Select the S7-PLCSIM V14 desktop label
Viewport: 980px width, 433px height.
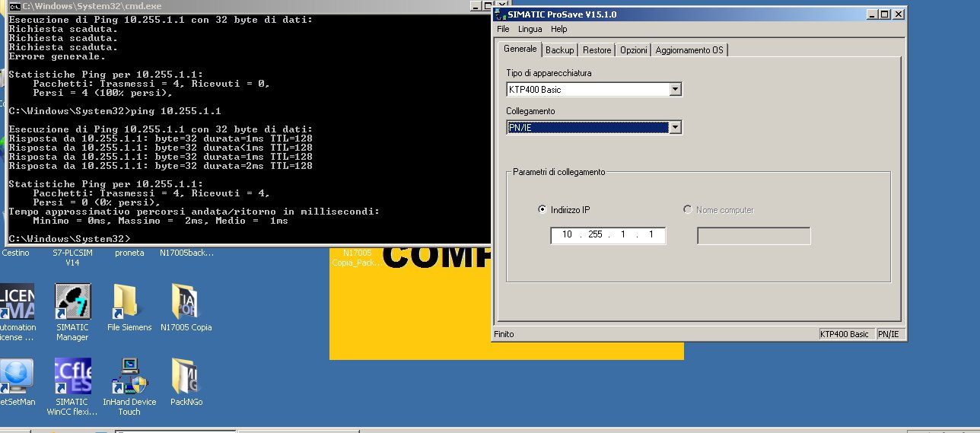(72, 257)
